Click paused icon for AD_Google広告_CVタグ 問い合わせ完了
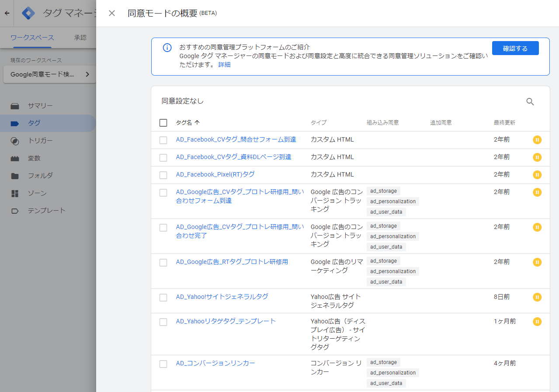 pyautogui.click(x=537, y=227)
